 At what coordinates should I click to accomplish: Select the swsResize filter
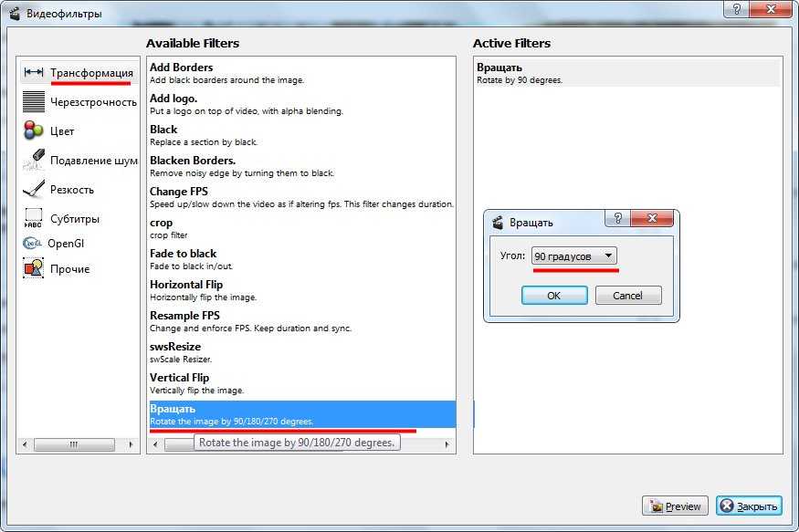pyautogui.click(x=301, y=352)
